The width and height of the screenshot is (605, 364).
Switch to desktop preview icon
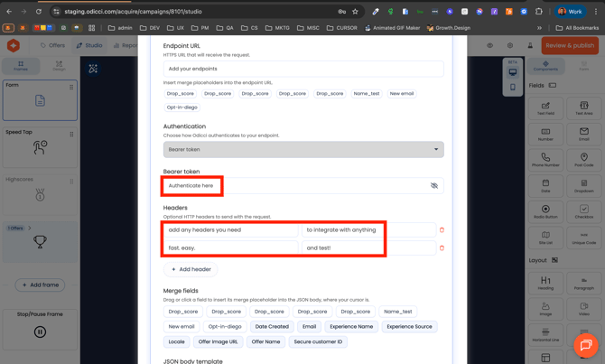[x=513, y=72]
